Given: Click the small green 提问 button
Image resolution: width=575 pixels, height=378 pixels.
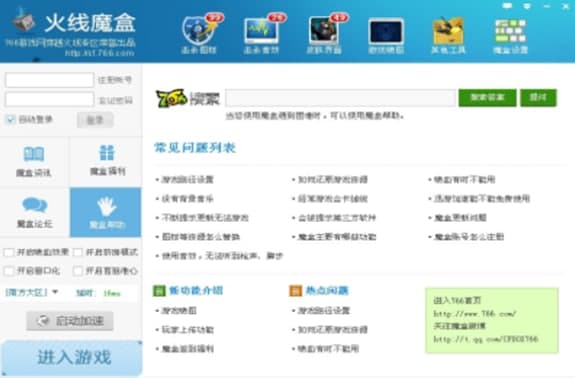Looking at the screenshot, I should coord(538,98).
